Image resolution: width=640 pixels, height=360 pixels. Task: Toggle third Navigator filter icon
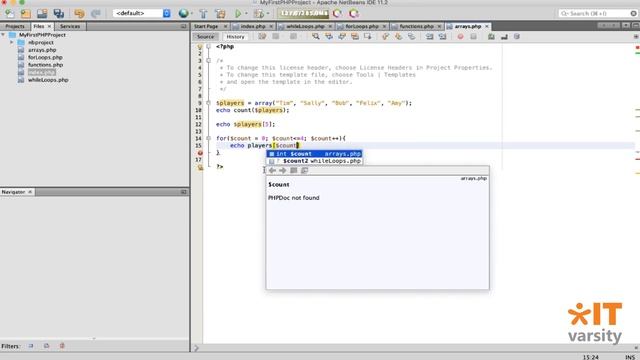pyautogui.click(x=62, y=346)
